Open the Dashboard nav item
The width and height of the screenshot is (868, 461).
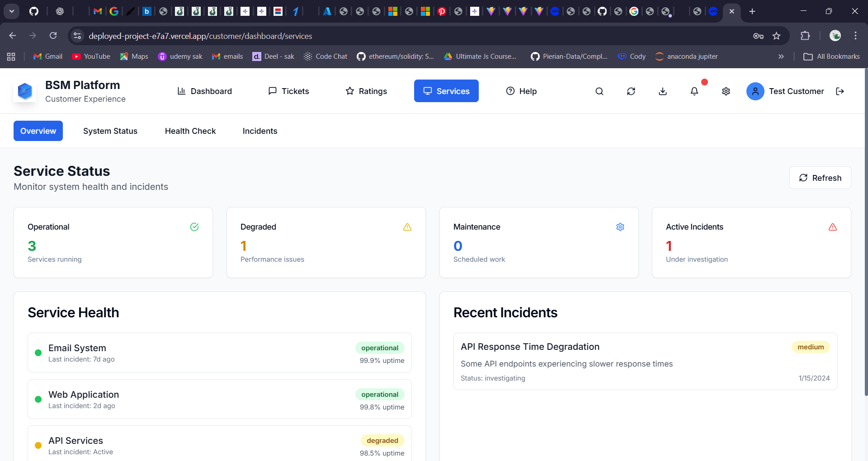(204, 91)
